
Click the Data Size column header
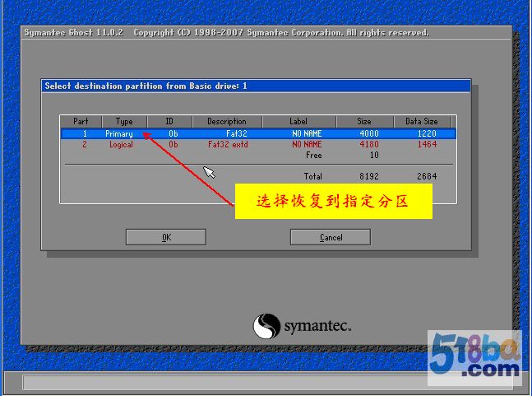click(x=422, y=121)
